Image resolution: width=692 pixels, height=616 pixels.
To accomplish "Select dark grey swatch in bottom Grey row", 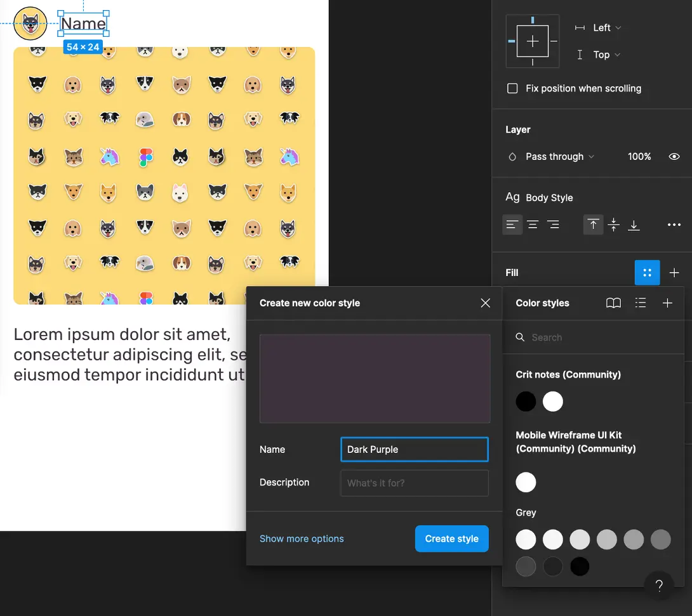I will [526, 566].
